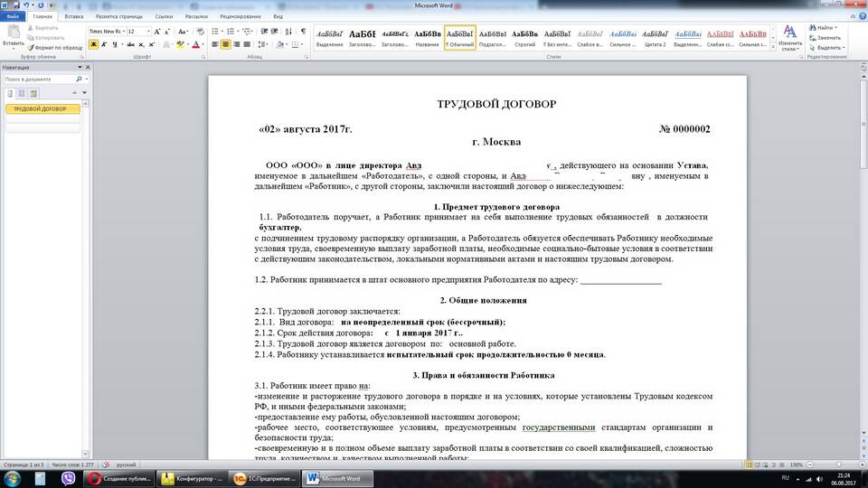Show search results view in Navigation pane
The width and height of the screenshot is (868, 488).
(33, 93)
